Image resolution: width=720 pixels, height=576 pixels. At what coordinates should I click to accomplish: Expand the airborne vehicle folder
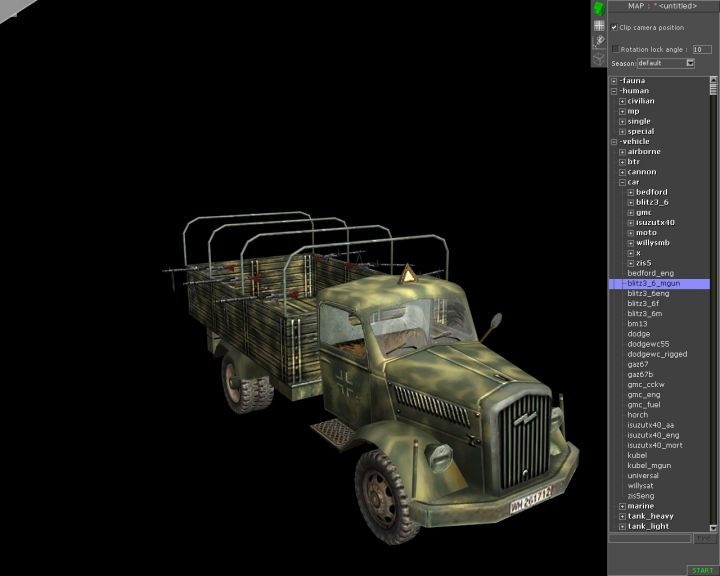(622, 152)
